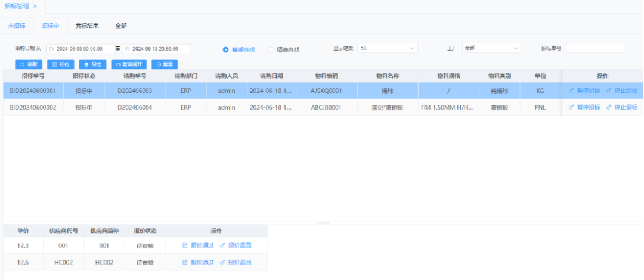This screenshot has height=280, width=644.
Task: Stop bidding for BID20240600002 via 停止招标
Action: (622, 107)
